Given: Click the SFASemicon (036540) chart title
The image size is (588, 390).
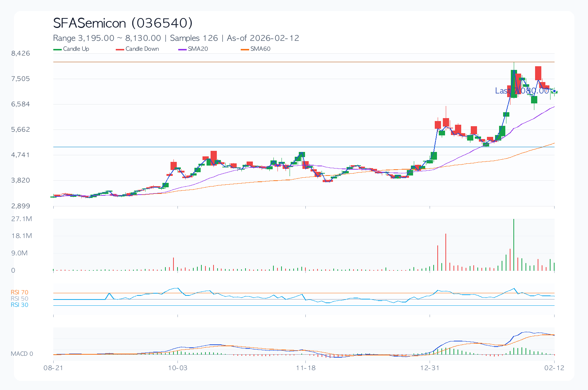Looking at the screenshot, I should (x=123, y=23).
